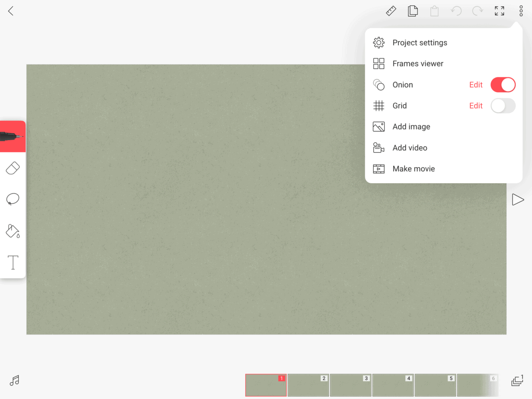Enter fullscreen canvas mode
The height and width of the screenshot is (399, 532).
tap(499, 11)
